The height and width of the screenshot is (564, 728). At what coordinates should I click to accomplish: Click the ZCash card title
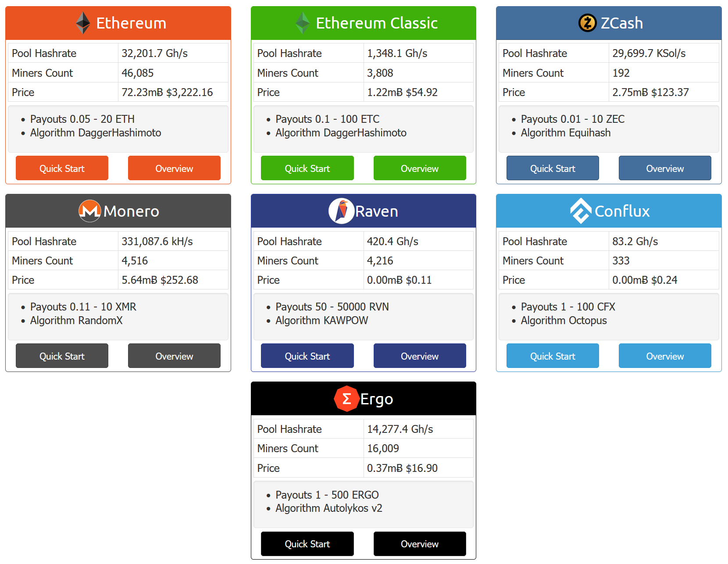622,23
